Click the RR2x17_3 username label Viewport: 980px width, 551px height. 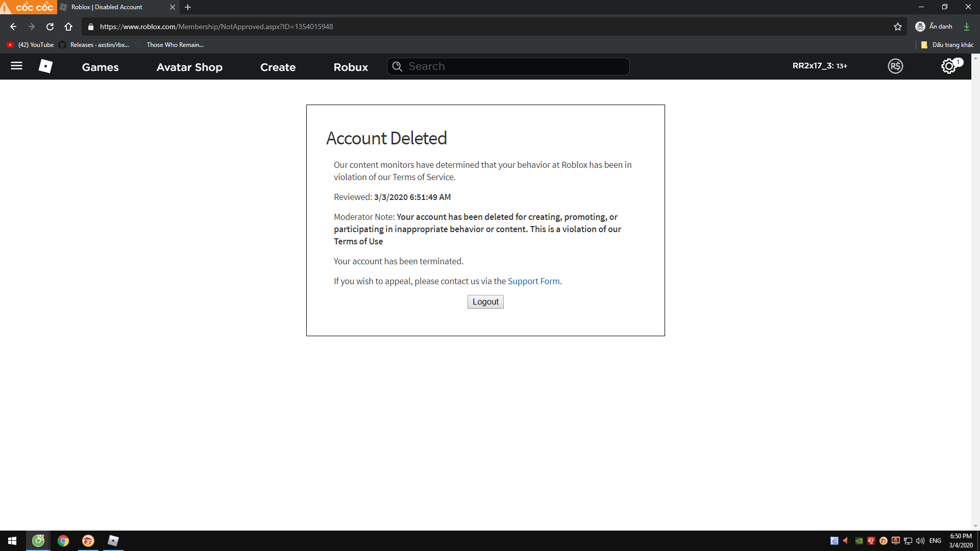point(820,66)
